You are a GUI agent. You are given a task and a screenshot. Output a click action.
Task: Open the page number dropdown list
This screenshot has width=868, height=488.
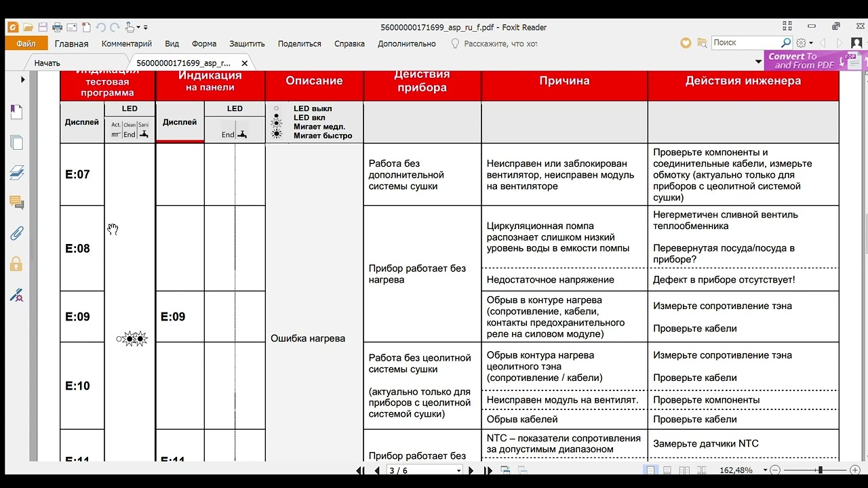pyautogui.click(x=459, y=470)
